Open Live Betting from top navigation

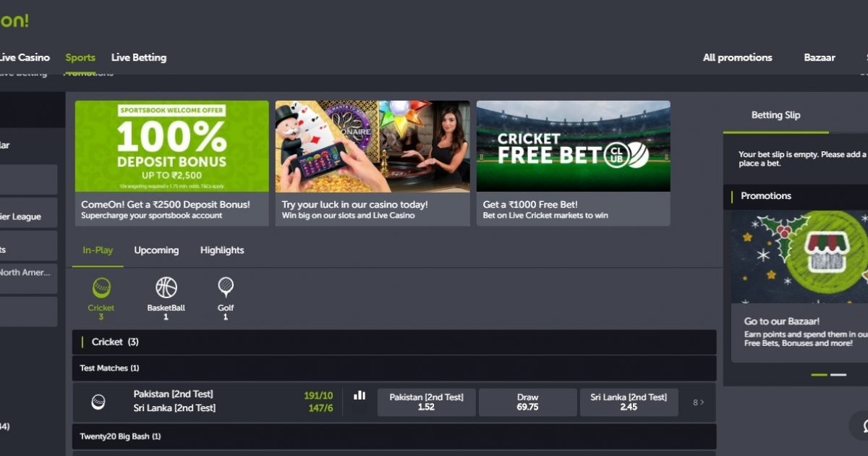139,58
